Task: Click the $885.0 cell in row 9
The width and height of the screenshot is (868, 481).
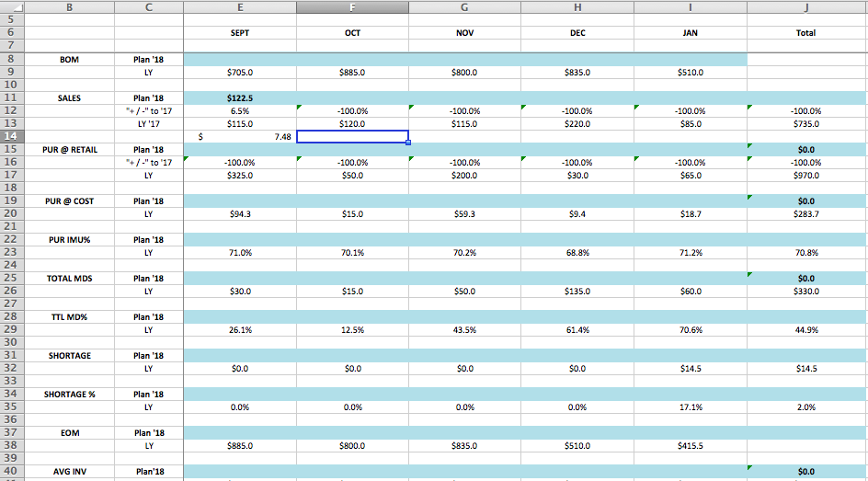Action: tap(353, 72)
